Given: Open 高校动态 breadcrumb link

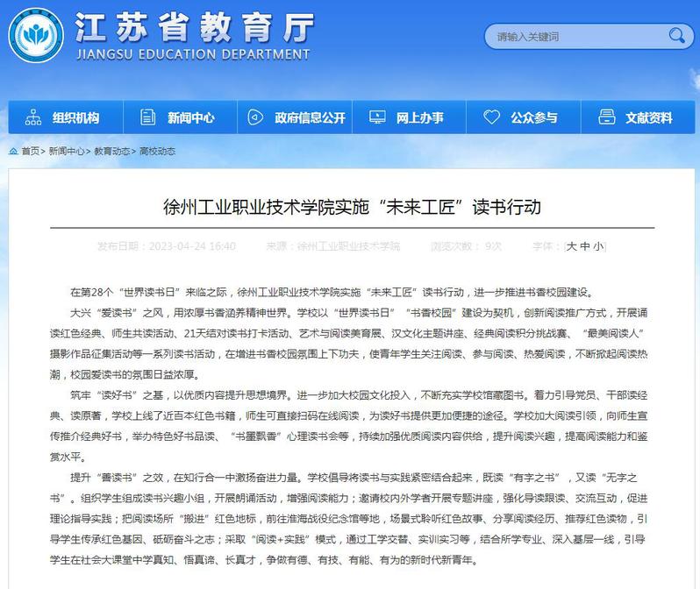Looking at the screenshot, I should [x=158, y=151].
